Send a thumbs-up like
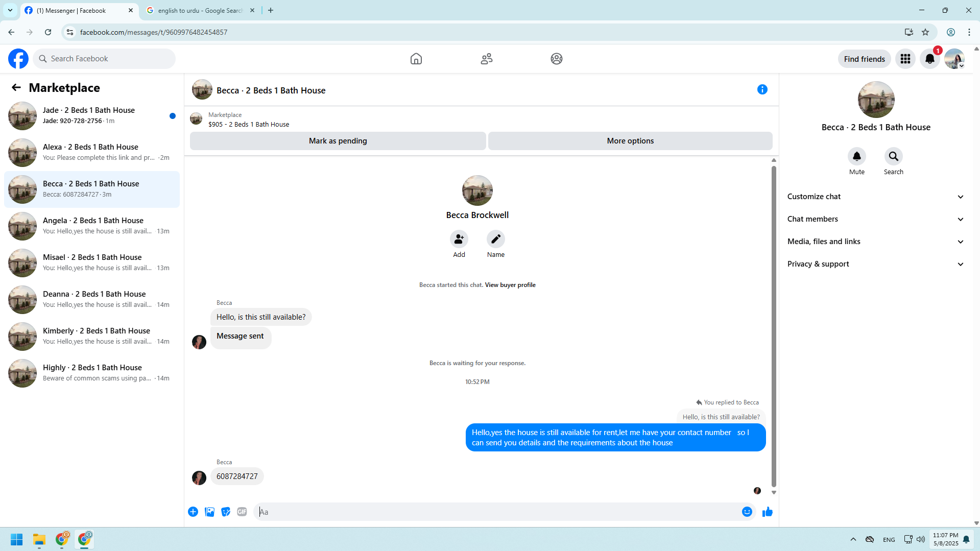This screenshot has width=980, height=551. tap(768, 512)
